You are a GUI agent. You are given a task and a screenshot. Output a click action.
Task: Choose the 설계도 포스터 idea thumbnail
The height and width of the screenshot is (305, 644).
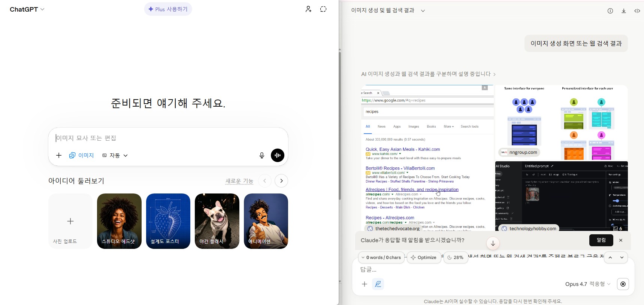[x=168, y=221]
